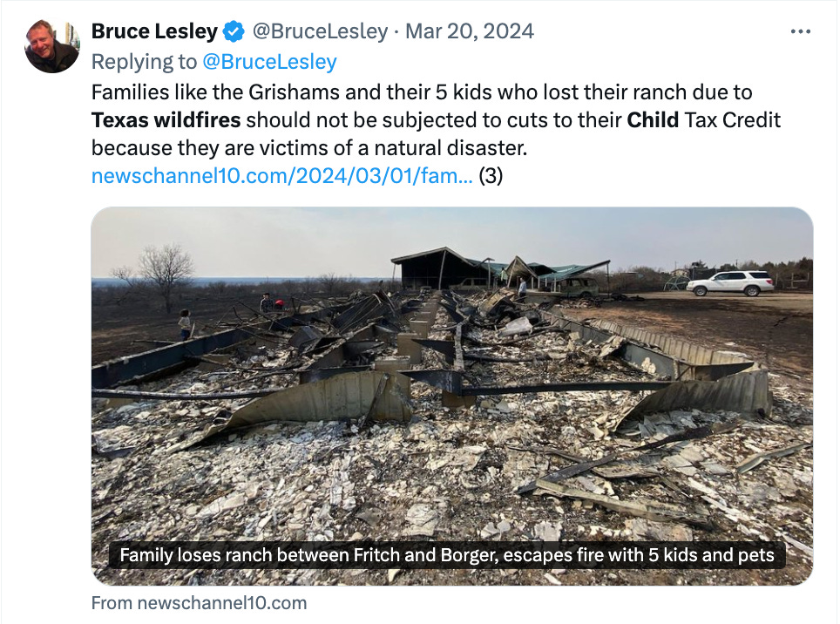
Task: Click the blue verified checkmark badge
Action: [234, 32]
